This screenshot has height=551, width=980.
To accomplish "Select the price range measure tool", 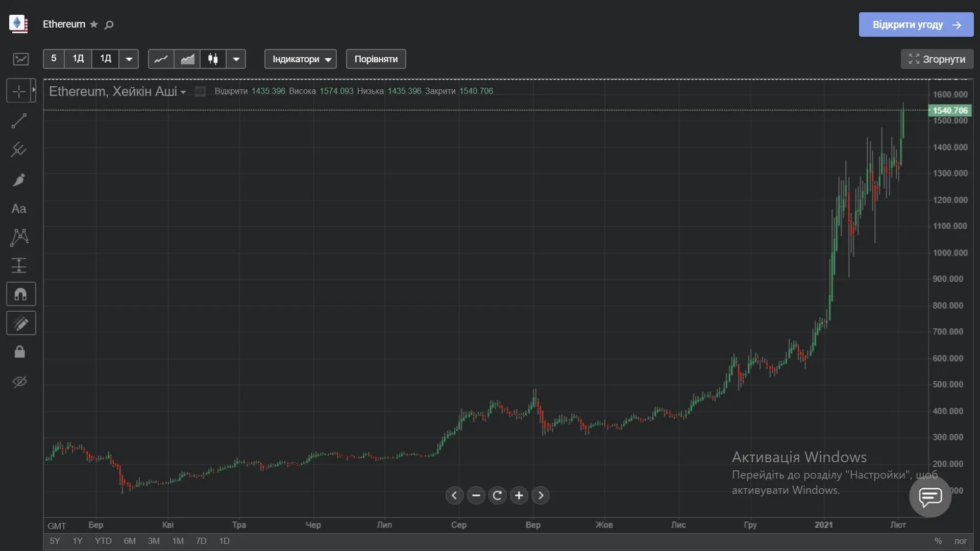I will pyautogui.click(x=19, y=265).
